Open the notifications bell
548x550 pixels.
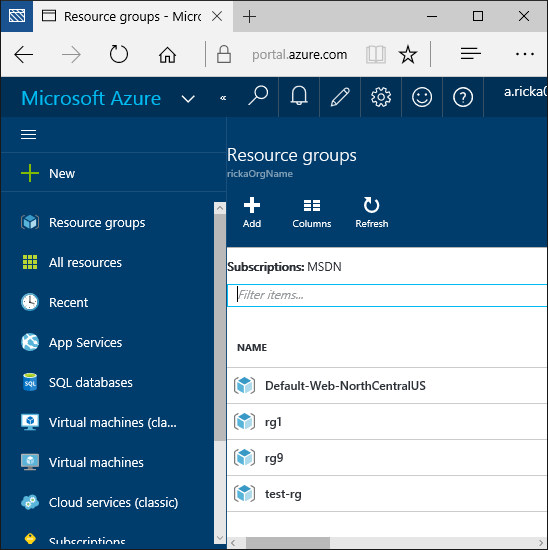pyautogui.click(x=299, y=97)
